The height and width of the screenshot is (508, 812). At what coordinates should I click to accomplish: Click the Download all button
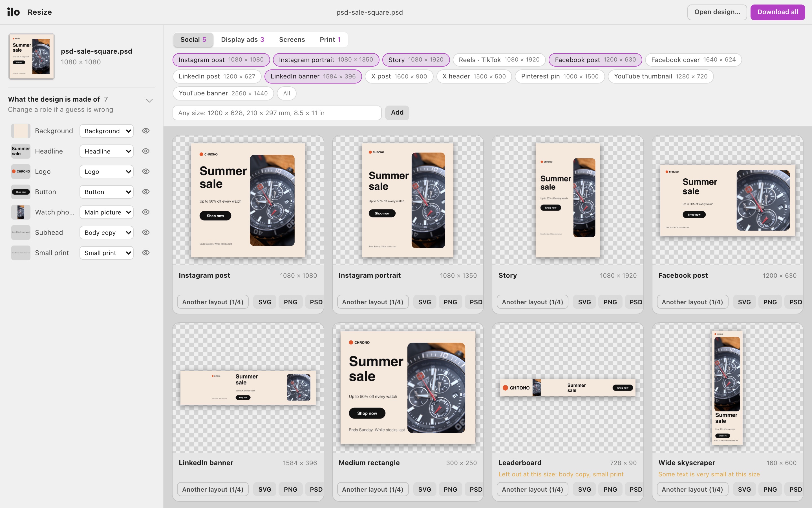[777, 12]
